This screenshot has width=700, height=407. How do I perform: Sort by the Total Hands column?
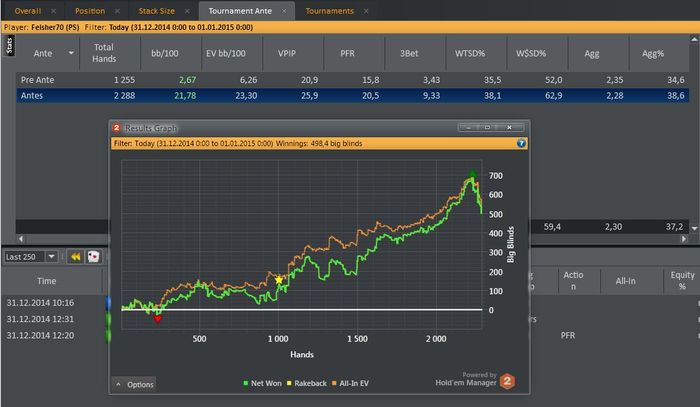(104, 53)
